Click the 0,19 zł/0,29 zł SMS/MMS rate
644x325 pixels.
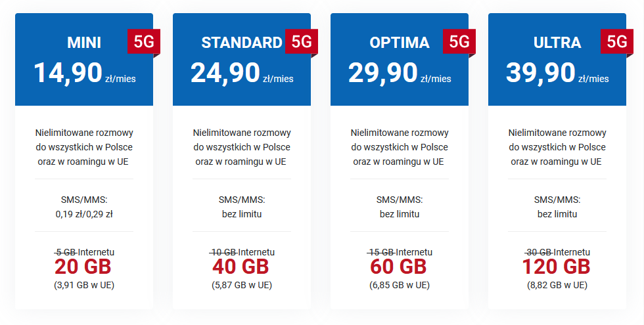point(84,214)
